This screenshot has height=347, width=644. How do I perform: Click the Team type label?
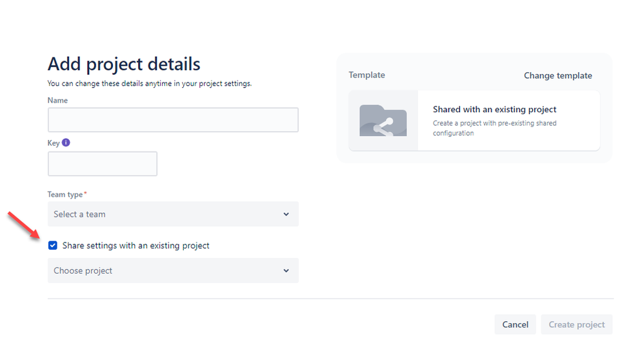tap(65, 194)
